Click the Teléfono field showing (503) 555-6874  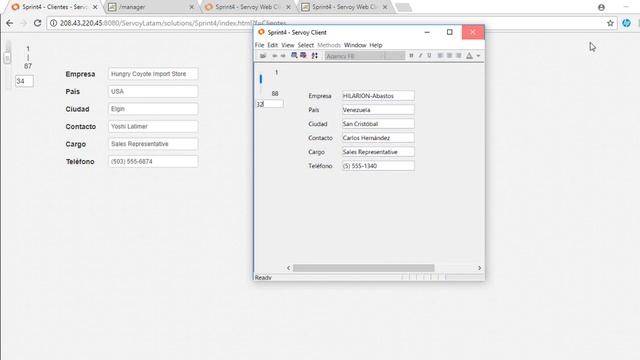153,162
